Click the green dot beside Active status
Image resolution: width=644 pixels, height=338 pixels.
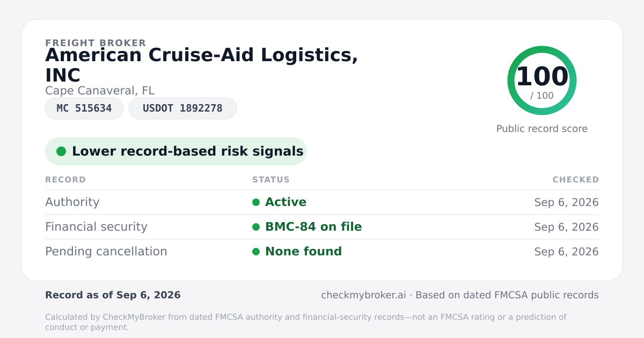256,202
